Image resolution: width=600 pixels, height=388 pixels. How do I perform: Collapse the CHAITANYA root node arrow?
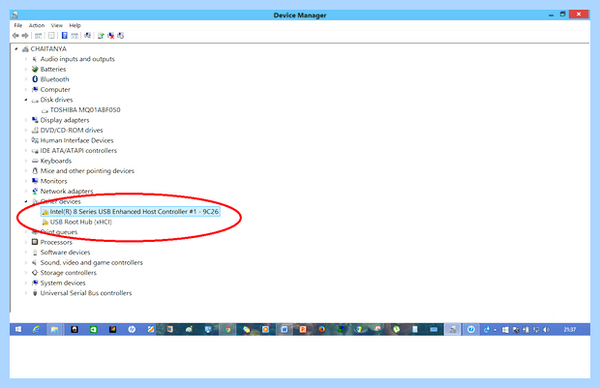coord(16,49)
